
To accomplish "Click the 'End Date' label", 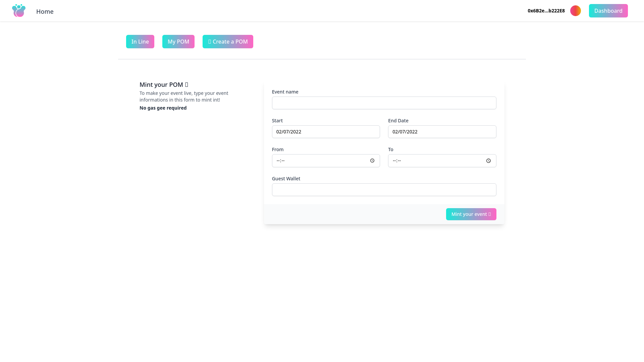I will [398, 121].
